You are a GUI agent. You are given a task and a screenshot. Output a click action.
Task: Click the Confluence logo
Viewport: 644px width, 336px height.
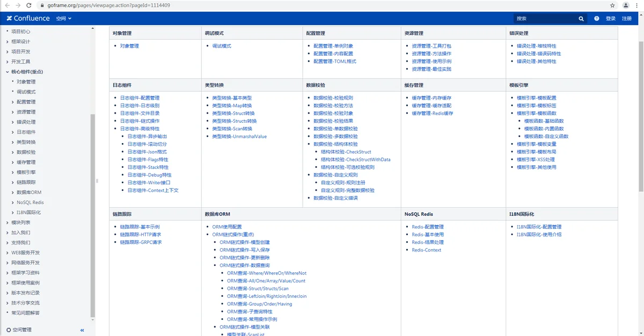click(x=28, y=18)
